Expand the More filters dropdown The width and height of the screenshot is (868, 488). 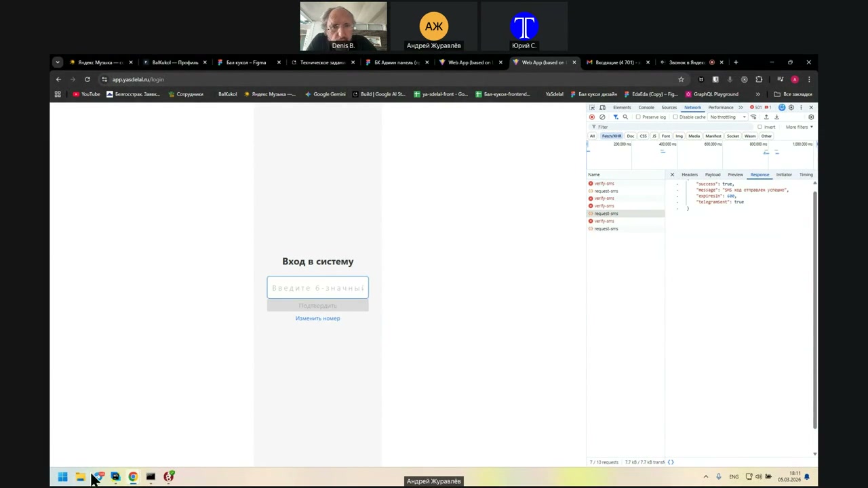(x=798, y=127)
